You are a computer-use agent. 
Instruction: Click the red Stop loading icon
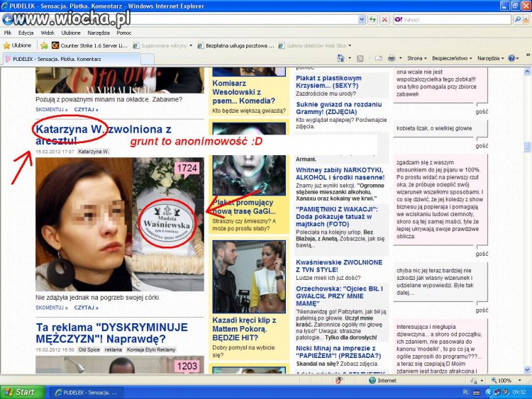pyautogui.click(x=384, y=20)
